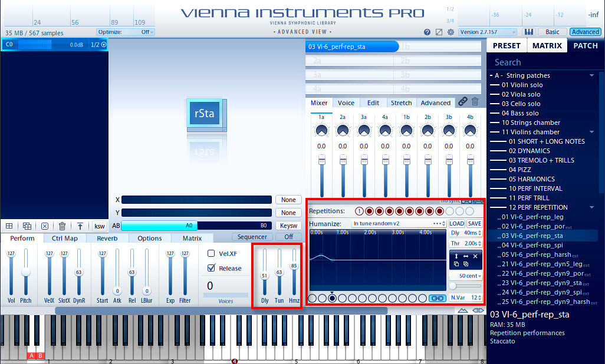Click the up triangle icon above the keyboard
This screenshot has width=605, height=364.
tap(463, 310)
